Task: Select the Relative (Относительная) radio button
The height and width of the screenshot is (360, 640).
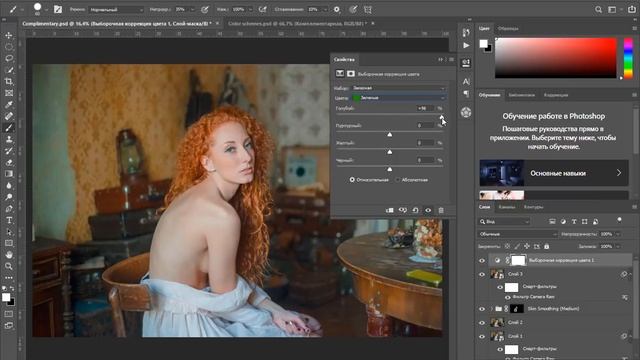Action: [352, 180]
